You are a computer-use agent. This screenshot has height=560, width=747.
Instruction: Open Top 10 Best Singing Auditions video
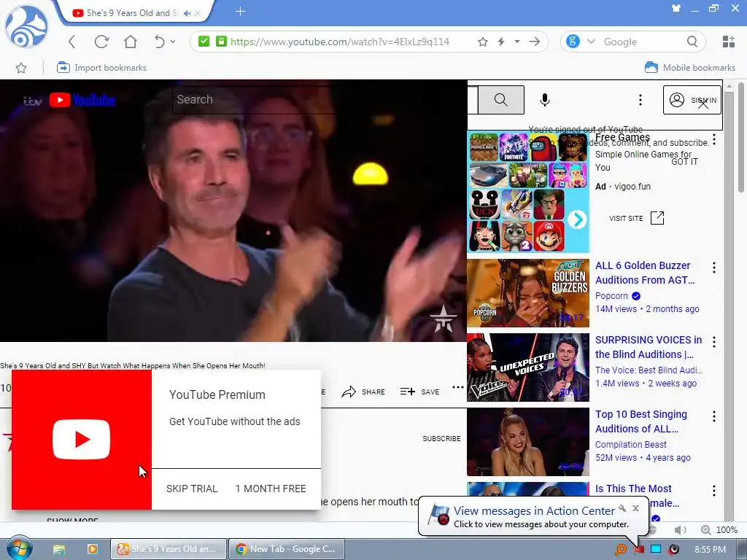(640, 421)
